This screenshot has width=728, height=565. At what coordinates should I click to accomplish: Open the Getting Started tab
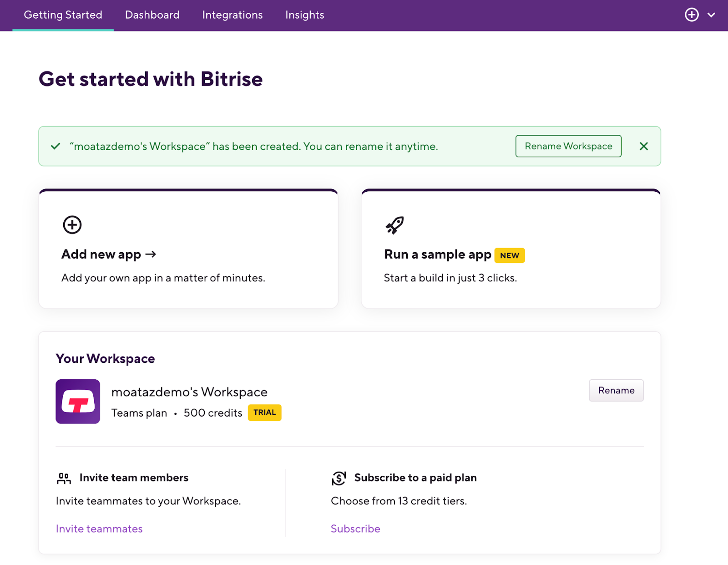pyautogui.click(x=63, y=15)
